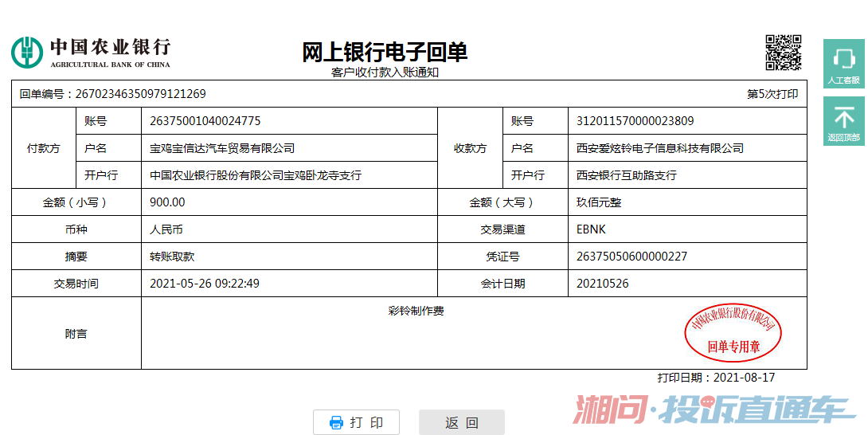
Task: Click the 第5次打印 print count text
Action: [772, 94]
